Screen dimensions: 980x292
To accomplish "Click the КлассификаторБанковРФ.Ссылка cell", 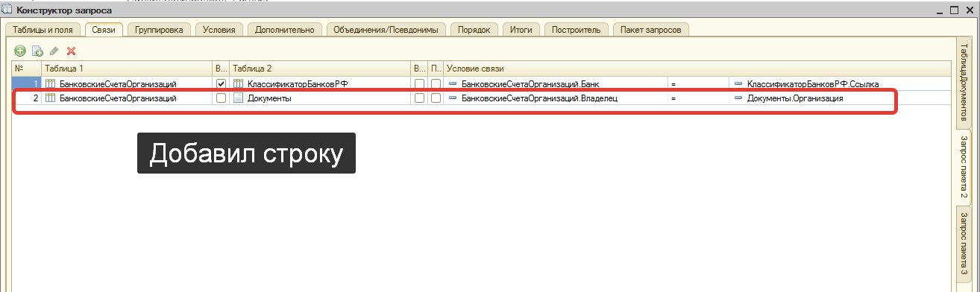I will 840,84.
